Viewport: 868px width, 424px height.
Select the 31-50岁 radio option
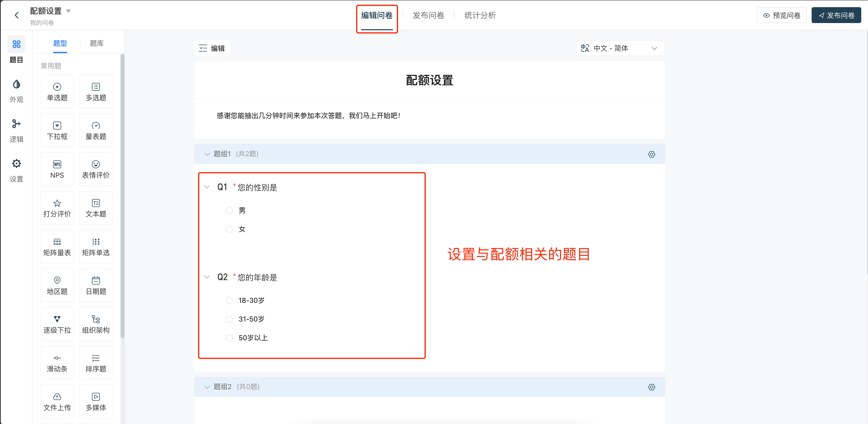[x=229, y=319]
